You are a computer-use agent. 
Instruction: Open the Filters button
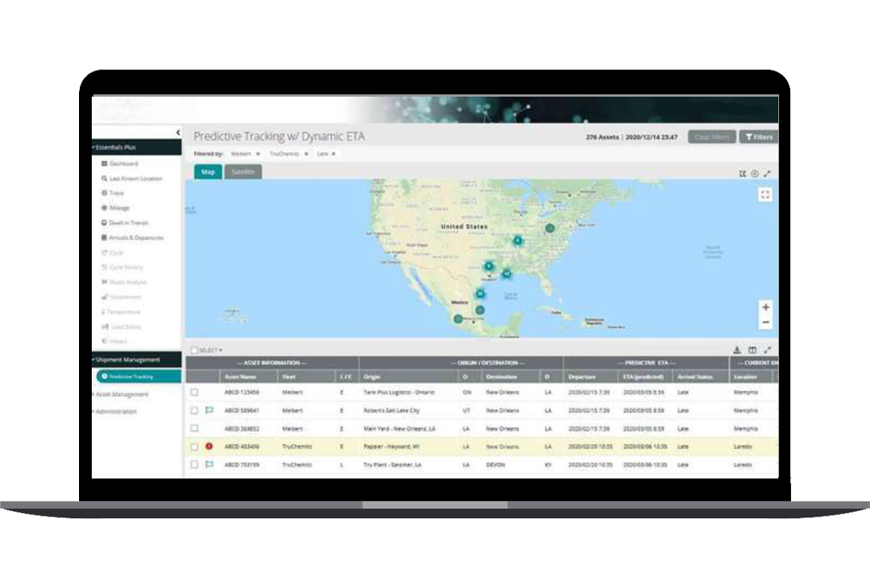click(758, 137)
